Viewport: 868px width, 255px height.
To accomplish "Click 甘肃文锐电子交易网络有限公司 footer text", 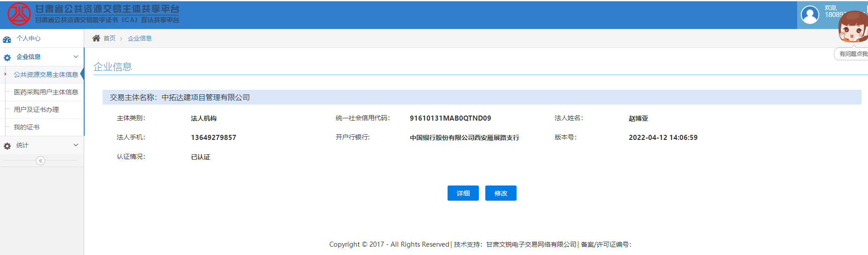I will tap(531, 244).
